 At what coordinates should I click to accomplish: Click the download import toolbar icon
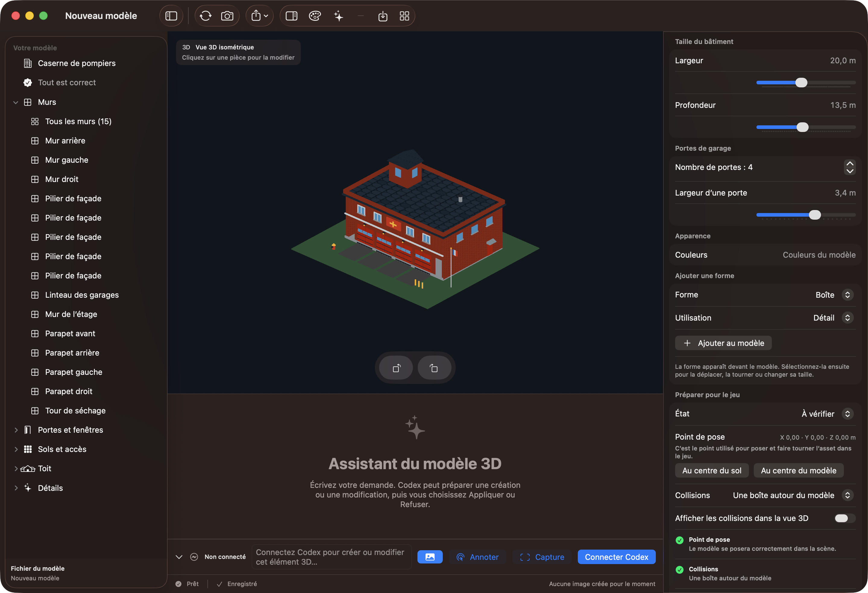coord(383,16)
